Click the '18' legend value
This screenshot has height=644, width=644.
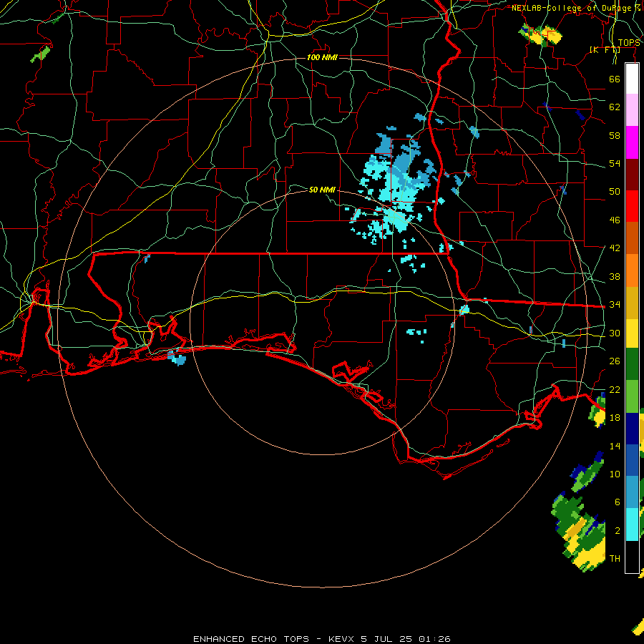(x=615, y=418)
